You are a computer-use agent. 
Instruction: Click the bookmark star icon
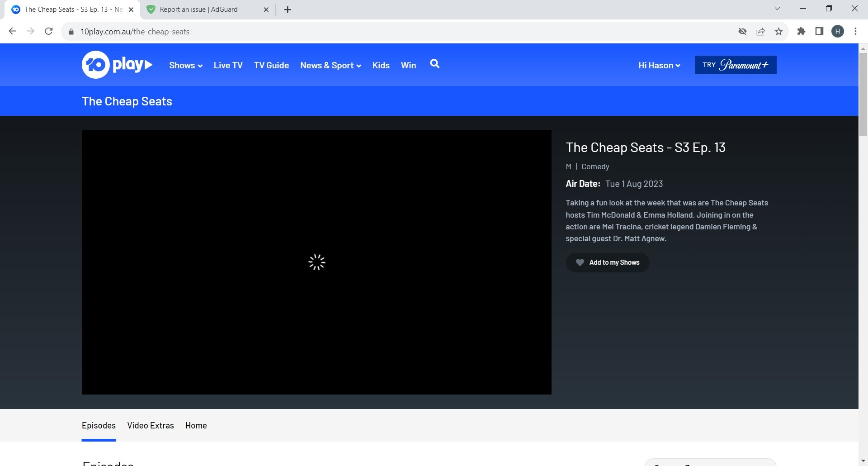coord(778,32)
